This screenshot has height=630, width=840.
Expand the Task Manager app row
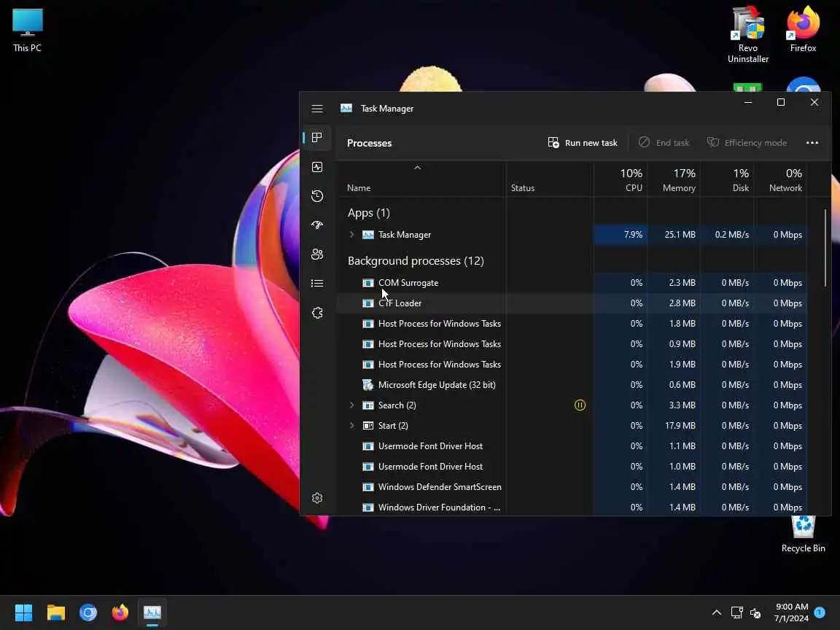[x=351, y=235]
